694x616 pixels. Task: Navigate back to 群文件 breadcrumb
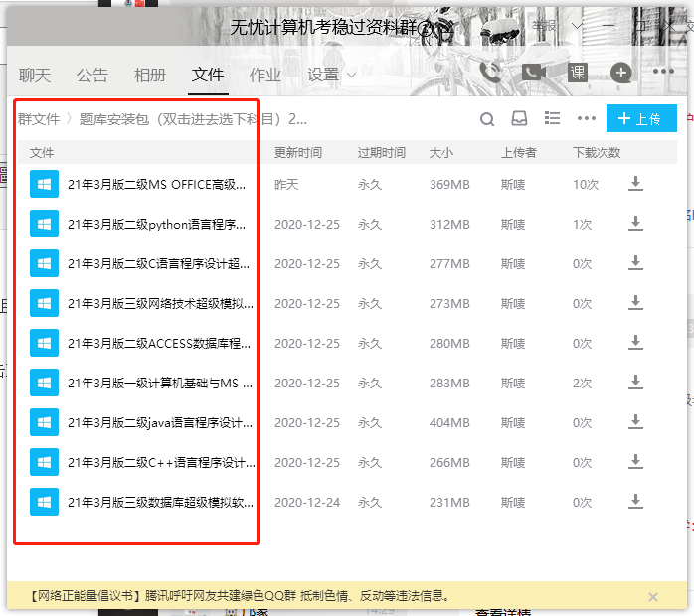point(39,119)
